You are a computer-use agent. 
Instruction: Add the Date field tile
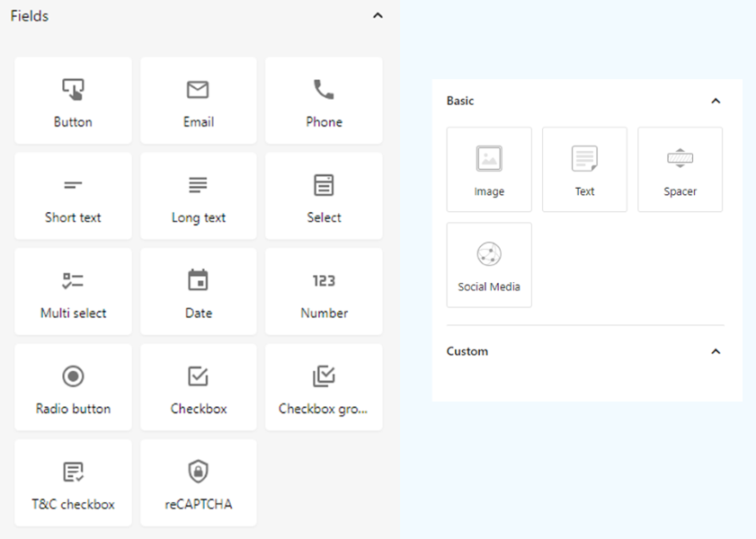[x=199, y=291]
